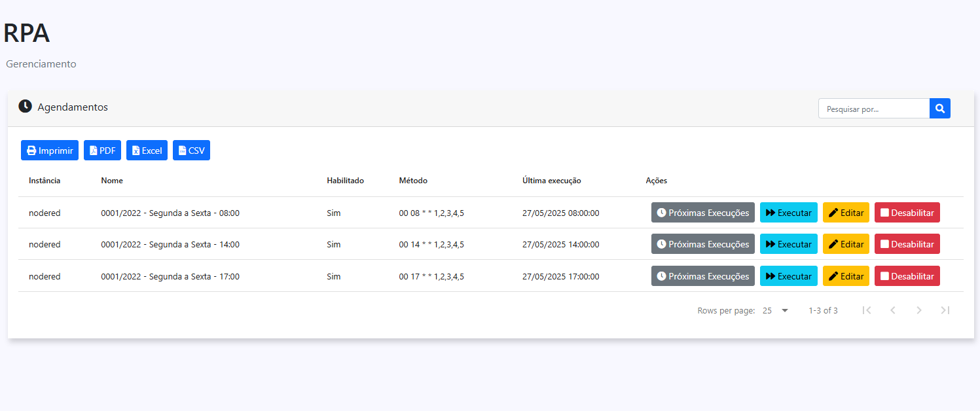Click the magnifying glass search icon
This screenshot has height=411, width=980.
coord(939,109)
